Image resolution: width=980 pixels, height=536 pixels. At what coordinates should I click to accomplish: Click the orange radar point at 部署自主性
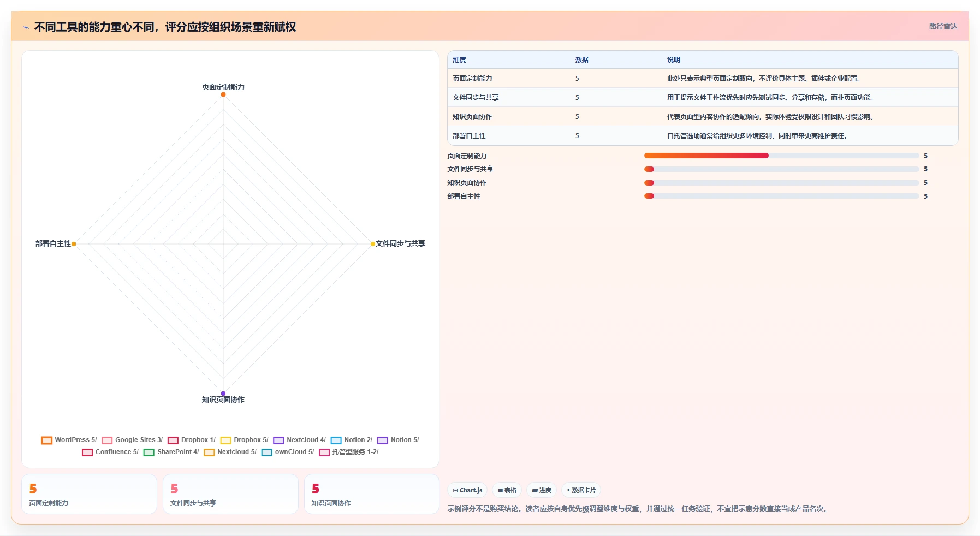coord(74,244)
